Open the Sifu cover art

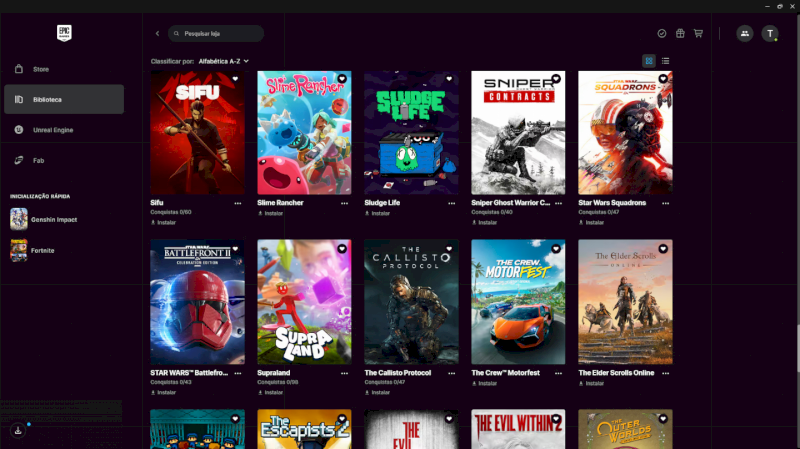pyautogui.click(x=197, y=133)
